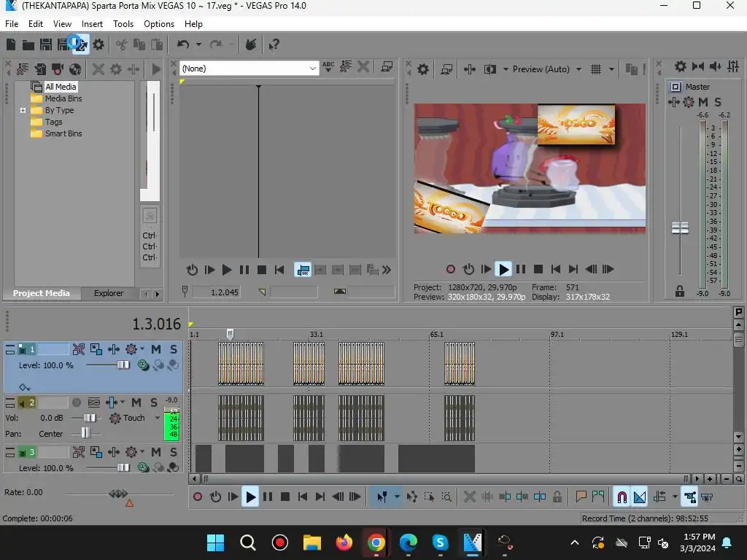Click the Cut scissors icon
The image size is (747, 560).
click(x=122, y=44)
